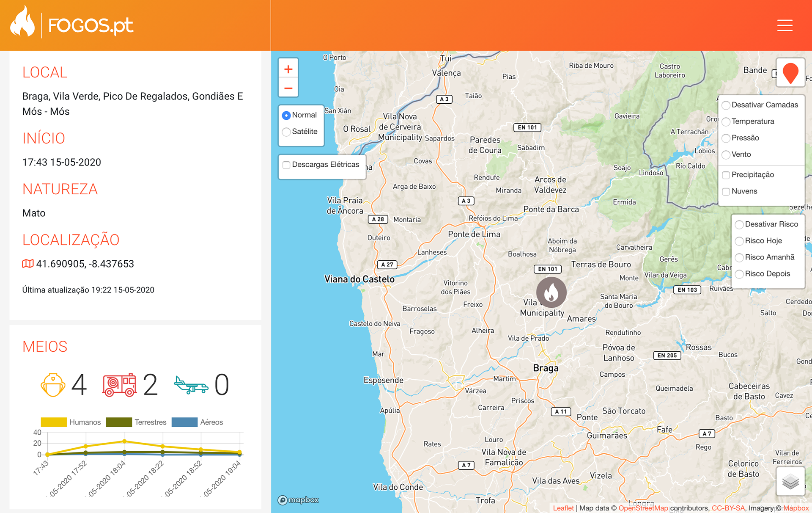812x513 pixels.
Task: Select the Temperatura layer
Action: (726, 121)
